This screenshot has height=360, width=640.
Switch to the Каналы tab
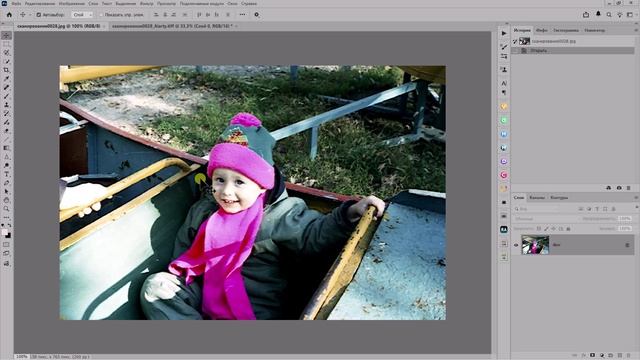pyautogui.click(x=537, y=198)
